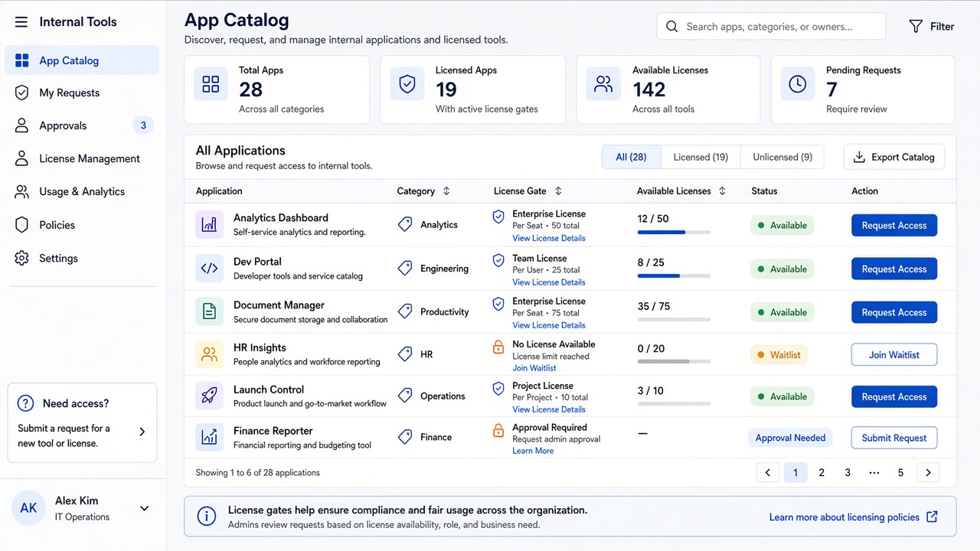This screenshot has width=980, height=551.
Task: Open Usage & Analytics in sidebar
Action: click(x=82, y=191)
